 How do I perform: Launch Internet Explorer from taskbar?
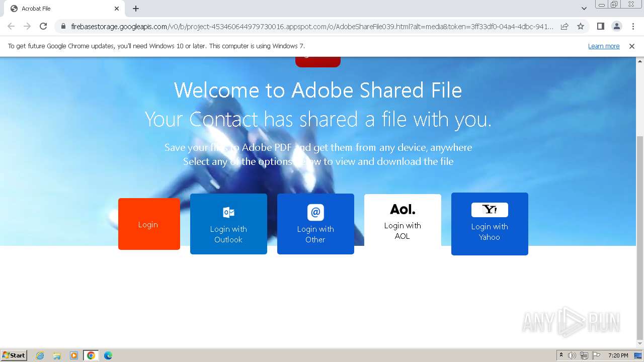40,355
